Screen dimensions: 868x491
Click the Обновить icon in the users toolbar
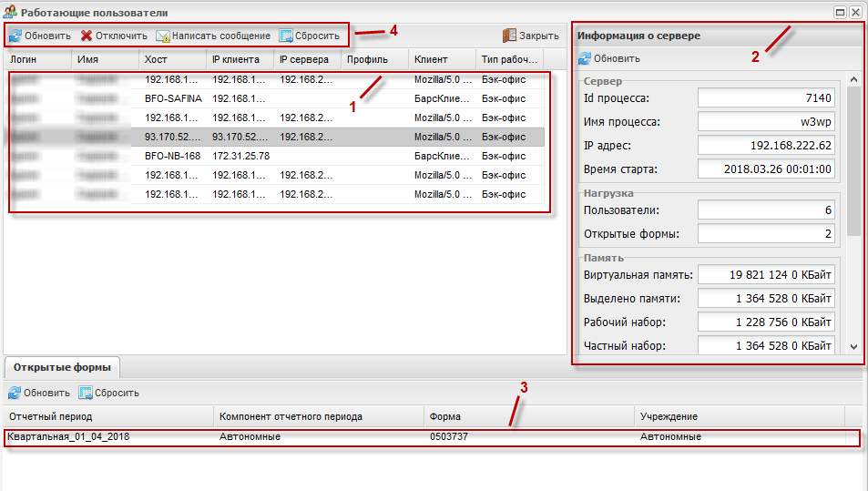point(15,36)
